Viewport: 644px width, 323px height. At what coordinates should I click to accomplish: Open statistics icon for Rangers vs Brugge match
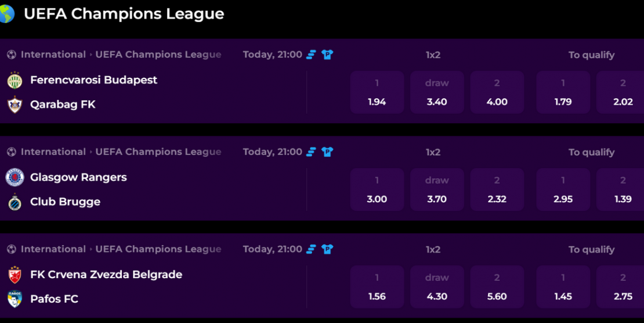click(311, 152)
